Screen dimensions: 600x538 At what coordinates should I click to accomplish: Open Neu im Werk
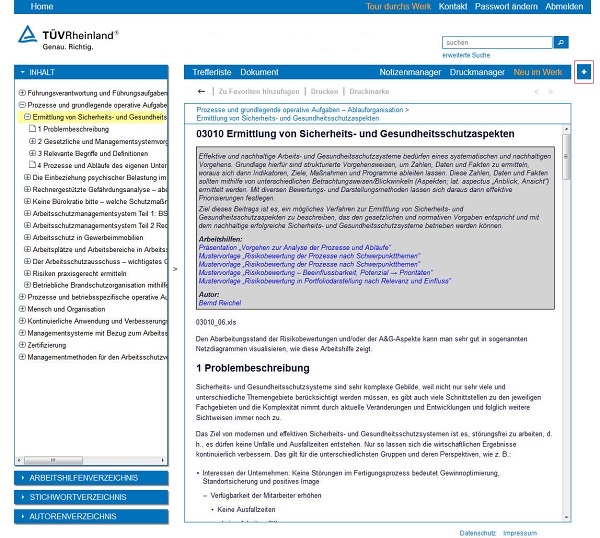[538, 72]
